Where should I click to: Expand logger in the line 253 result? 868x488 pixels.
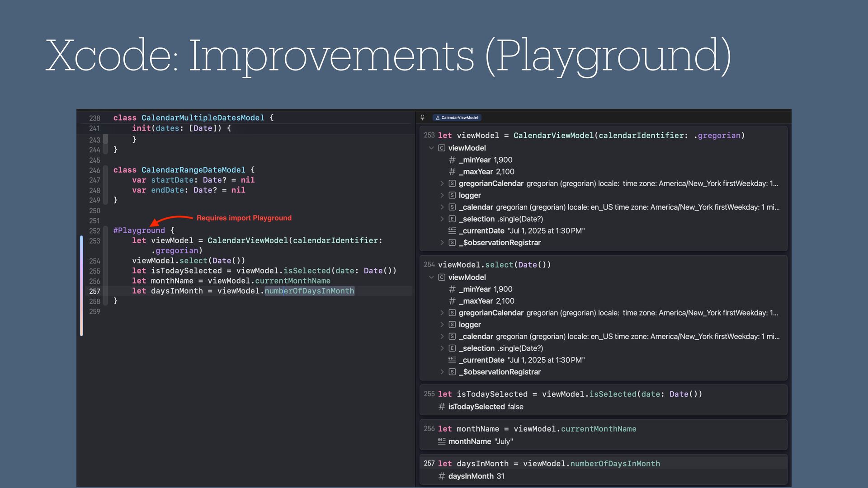[442, 195]
